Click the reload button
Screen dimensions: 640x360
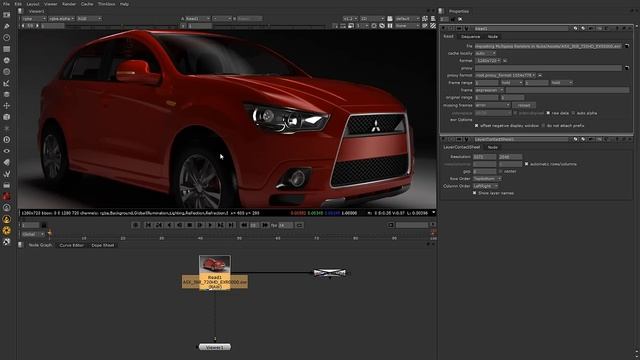pyautogui.click(x=524, y=105)
